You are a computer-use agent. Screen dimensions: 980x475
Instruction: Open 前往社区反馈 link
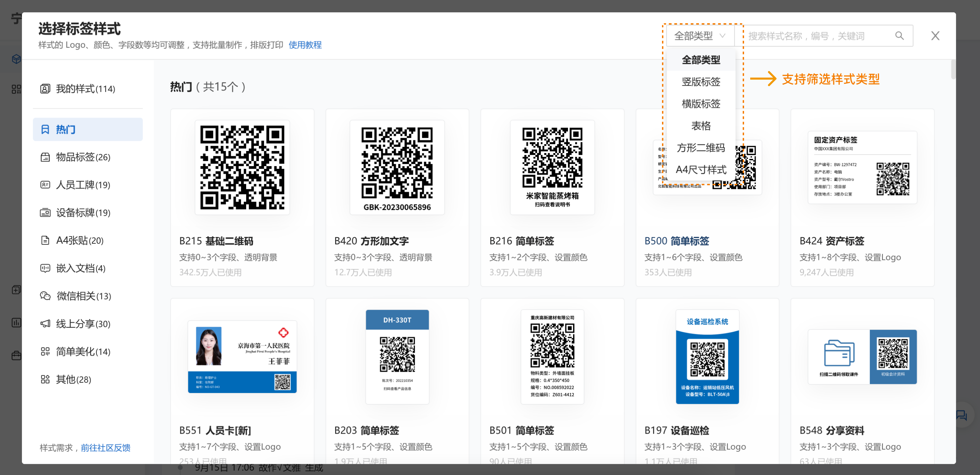click(x=105, y=448)
